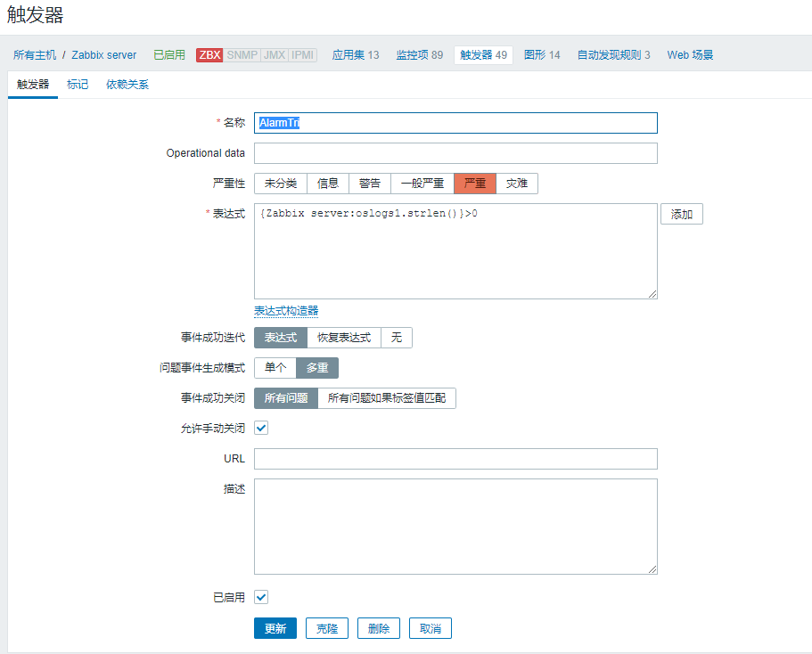Screen dimensions: 812x654
Task: Select 所有问题如果标签值匹配 option
Action: 387,398
